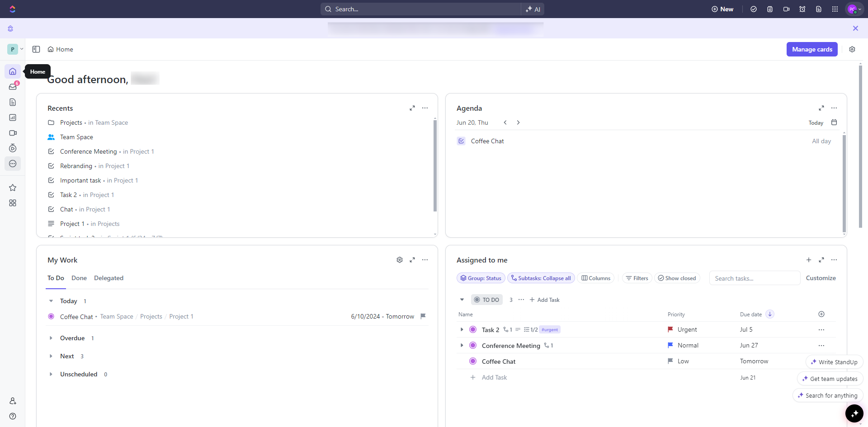Click the record clip camera icon in the top bar
The width and height of the screenshot is (868, 427).
[x=786, y=9]
